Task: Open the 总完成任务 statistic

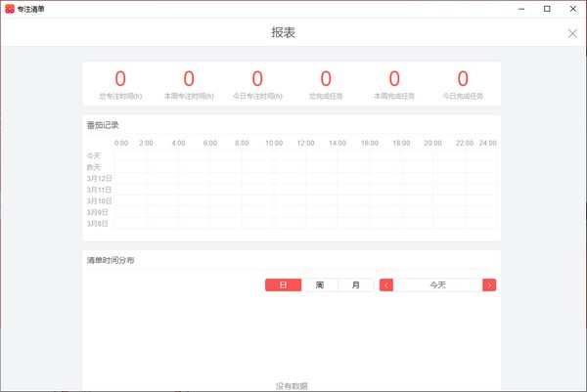Action: coord(326,84)
